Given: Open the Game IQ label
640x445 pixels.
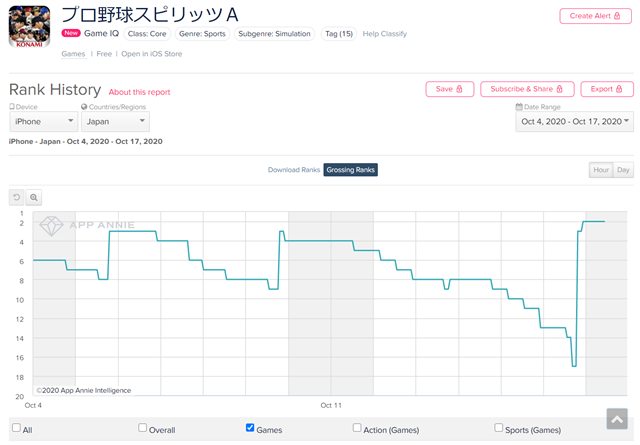Looking at the screenshot, I should point(101,33).
